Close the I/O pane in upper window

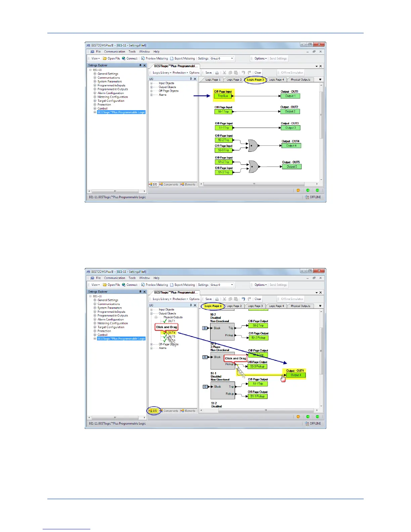pyautogui.click(x=195, y=79)
